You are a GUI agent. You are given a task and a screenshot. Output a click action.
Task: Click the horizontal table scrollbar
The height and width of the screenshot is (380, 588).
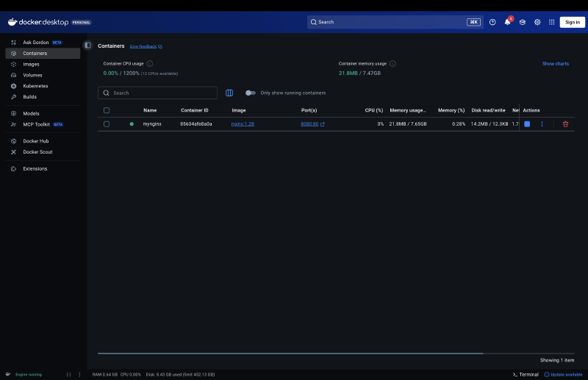[290, 354]
